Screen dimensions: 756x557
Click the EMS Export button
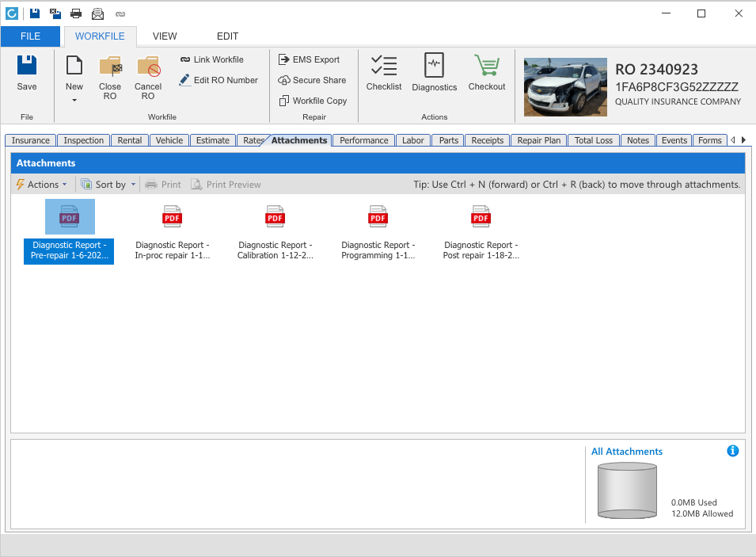pyautogui.click(x=309, y=59)
